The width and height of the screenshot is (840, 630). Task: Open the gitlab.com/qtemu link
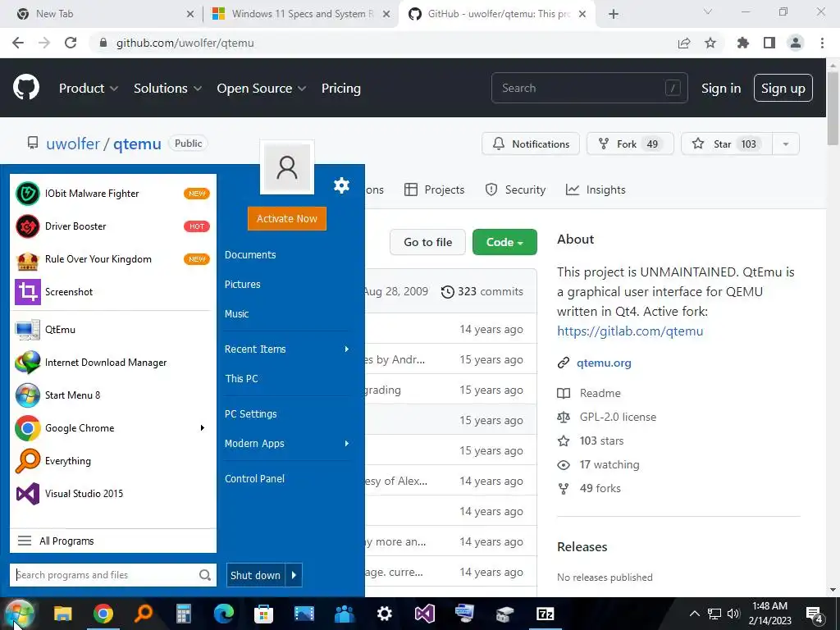click(630, 331)
